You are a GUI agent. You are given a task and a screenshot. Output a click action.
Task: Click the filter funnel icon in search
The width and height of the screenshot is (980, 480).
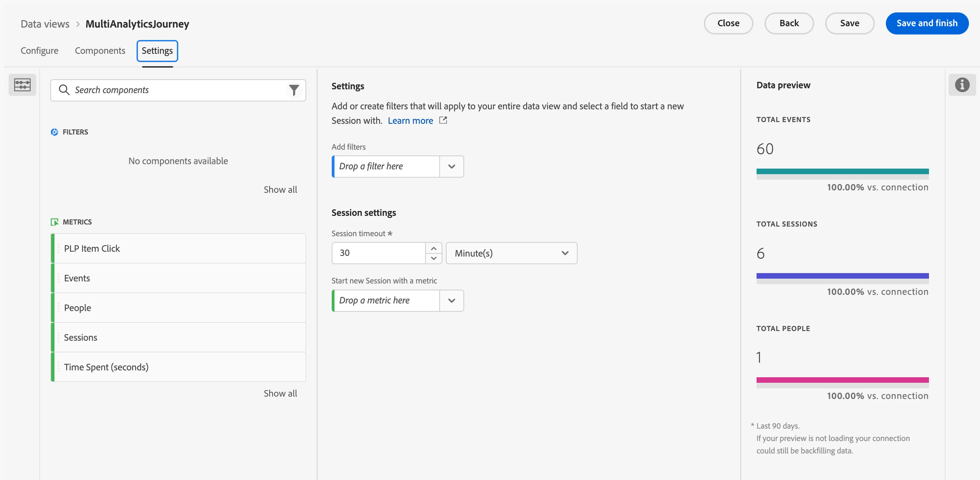coord(294,90)
